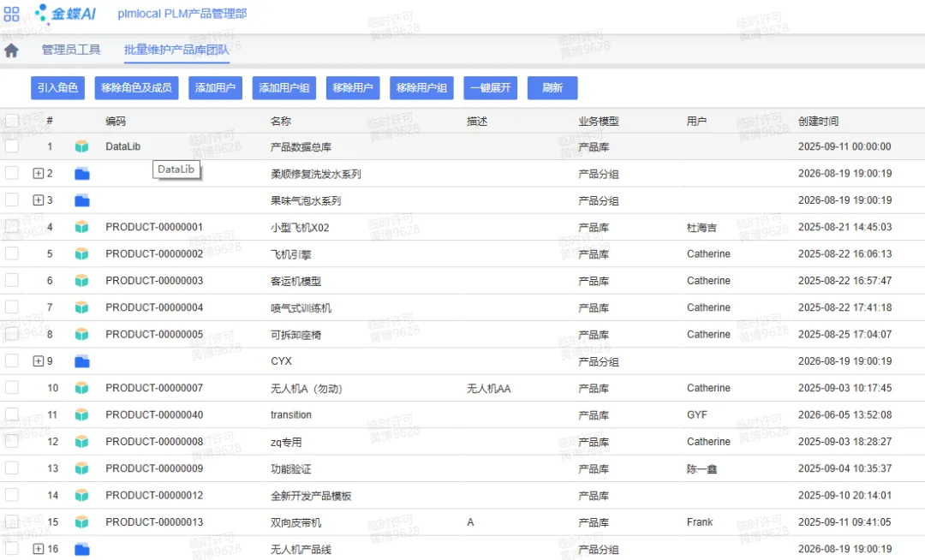Expand the 柔顺修复洗发水系列 group
The width and height of the screenshot is (925, 560).
tap(39, 173)
